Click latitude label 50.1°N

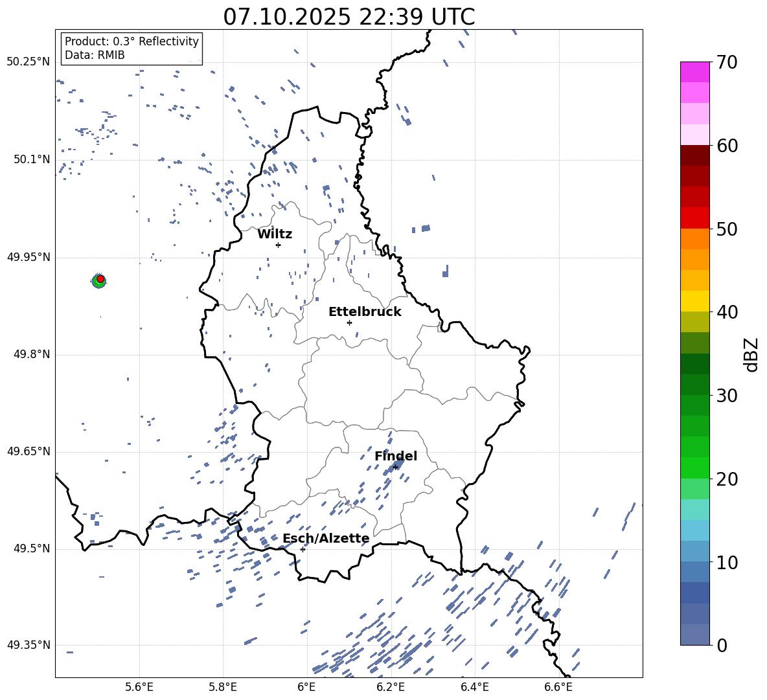click(32, 160)
